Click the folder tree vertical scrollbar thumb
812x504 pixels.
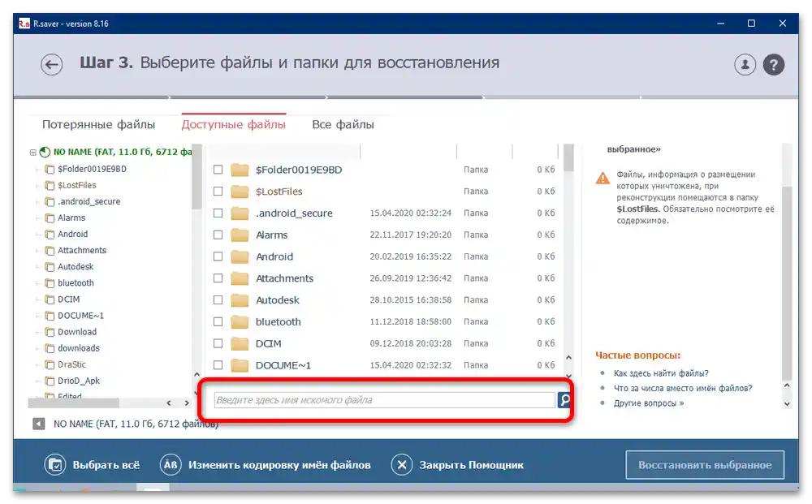coord(197,178)
